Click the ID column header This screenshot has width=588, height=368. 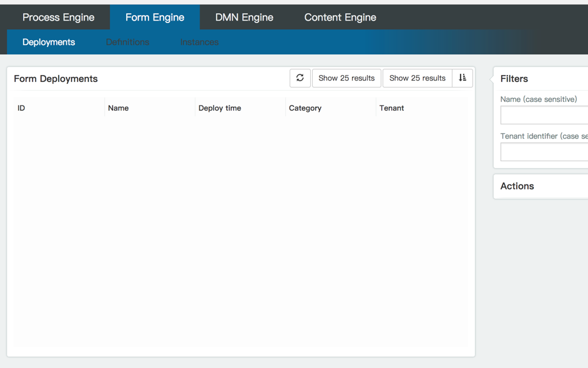pos(21,108)
